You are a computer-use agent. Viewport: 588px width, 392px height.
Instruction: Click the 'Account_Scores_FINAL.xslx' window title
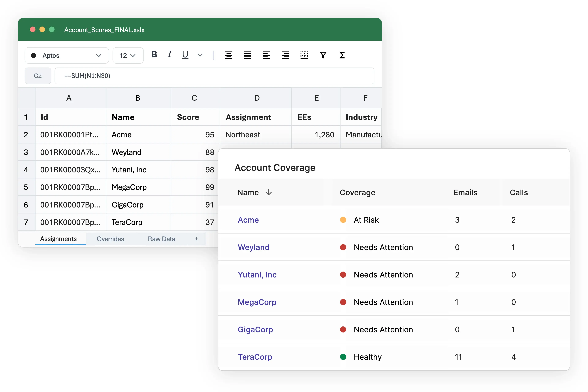click(104, 30)
